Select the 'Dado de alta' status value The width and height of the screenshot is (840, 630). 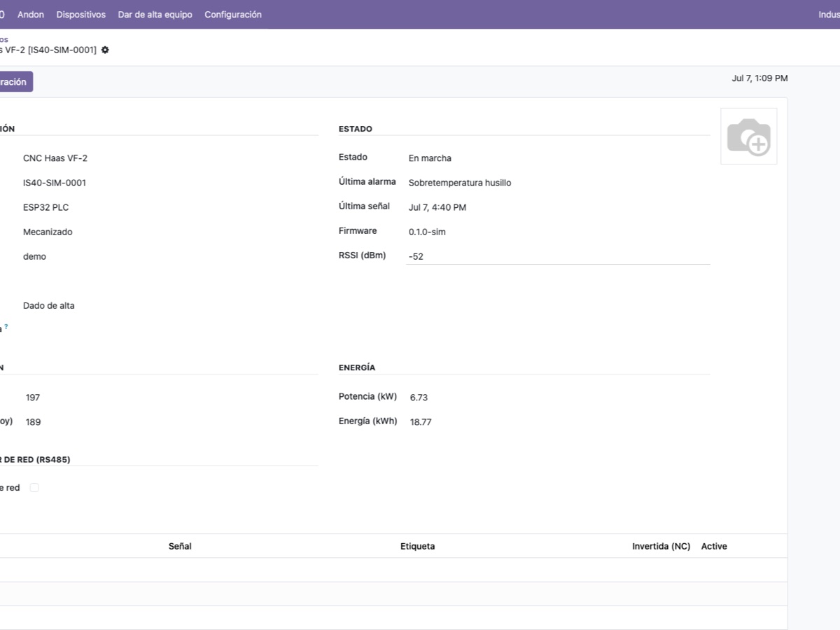point(49,305)
